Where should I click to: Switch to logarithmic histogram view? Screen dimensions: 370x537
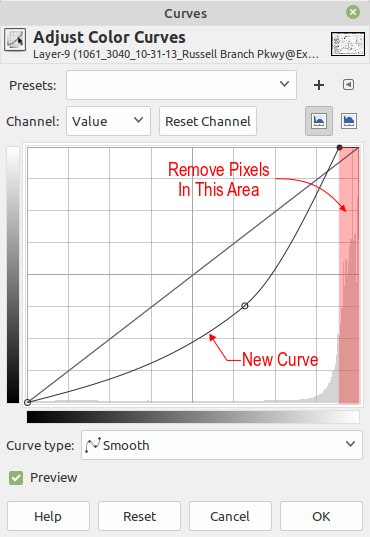[349, 121]
